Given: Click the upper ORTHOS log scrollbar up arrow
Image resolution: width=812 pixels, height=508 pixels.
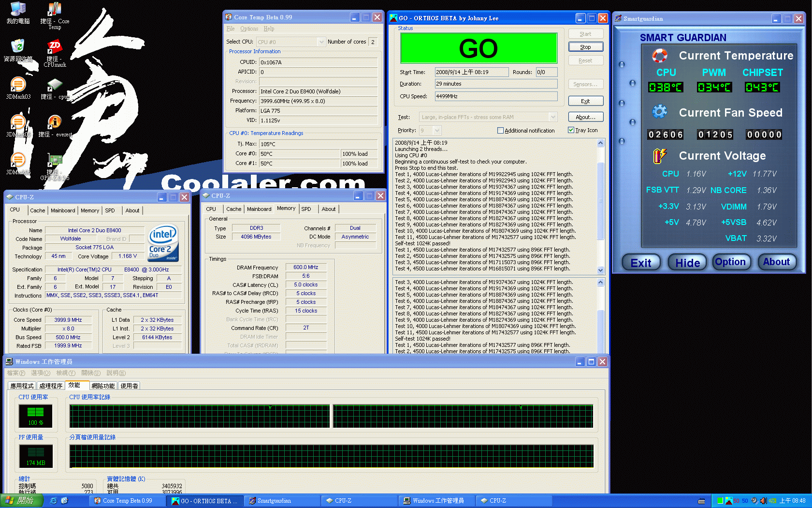Looking at the screenshot, I should [x=601, y=143].
